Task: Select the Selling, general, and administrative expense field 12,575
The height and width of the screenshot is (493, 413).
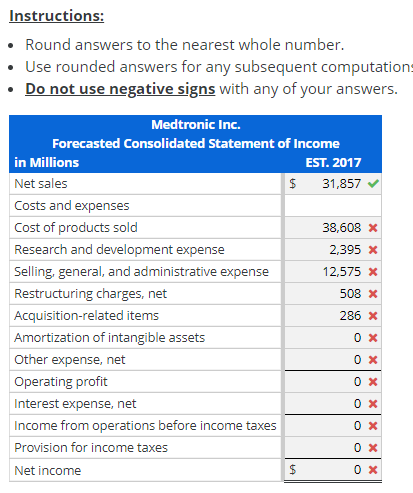Action: (x=333, y=272)
